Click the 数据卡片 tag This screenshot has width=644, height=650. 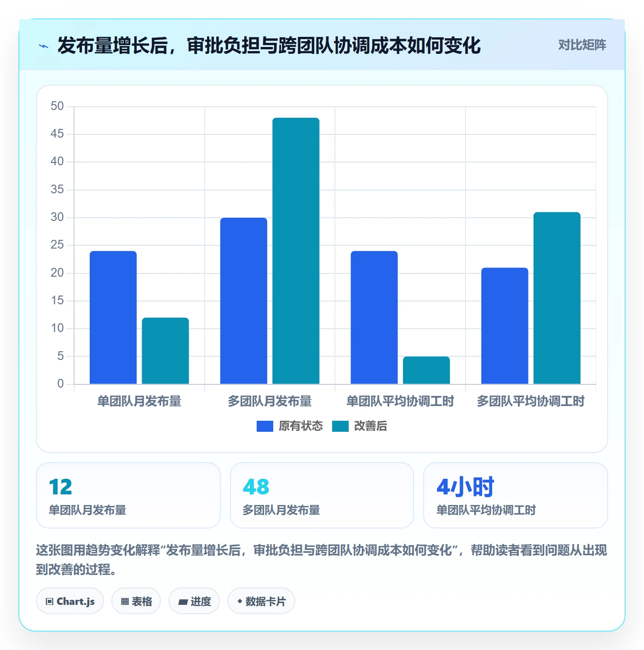(261, 601)
